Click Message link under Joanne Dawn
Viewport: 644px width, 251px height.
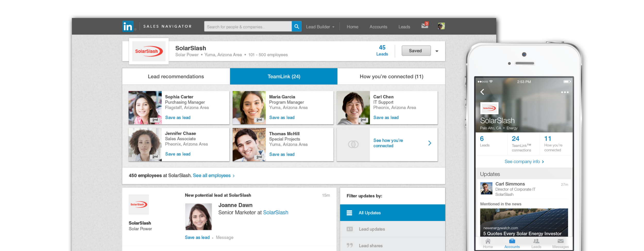(x=225, y=237)
